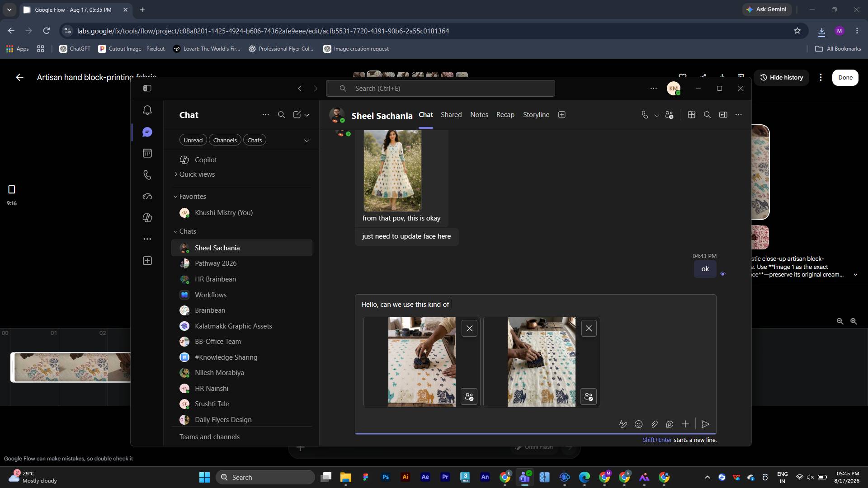The image size is (868, 488).
Task: Click the attach file paperclip icon
Action: (x=654, y=424)
